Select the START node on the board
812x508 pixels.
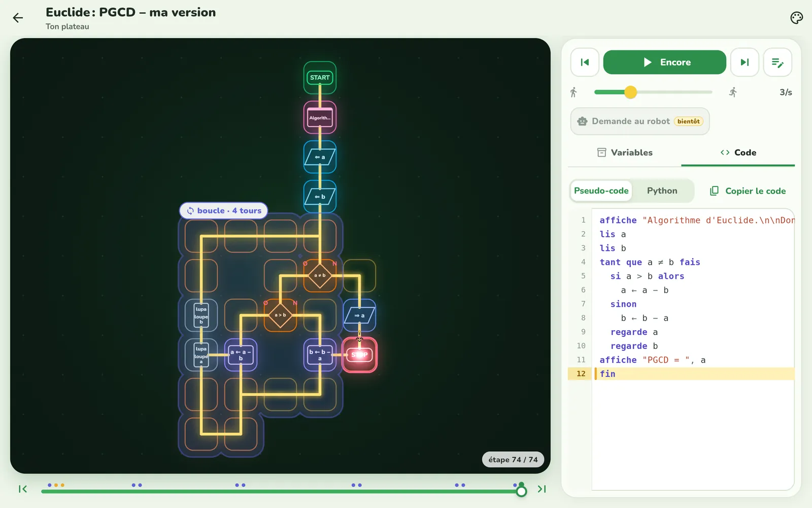(x=320, y=78)
